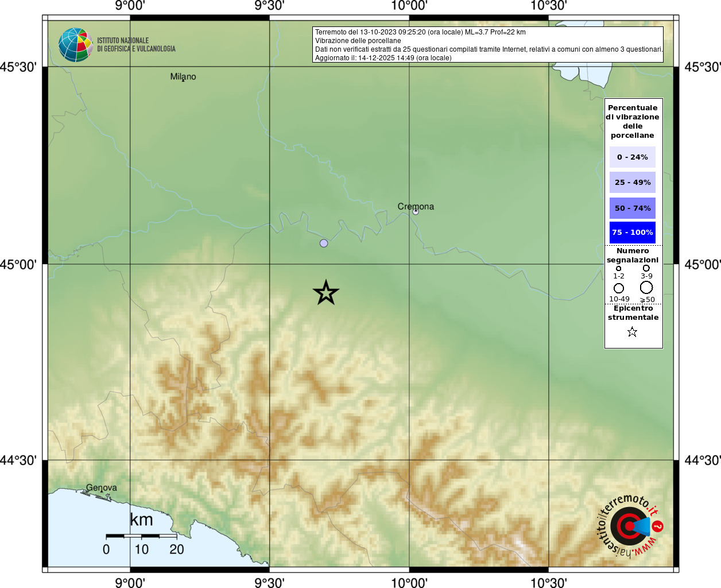Click the 25 - 49% color swatch
This screenshot has height=588, width=721.
(x=633, y=182)
